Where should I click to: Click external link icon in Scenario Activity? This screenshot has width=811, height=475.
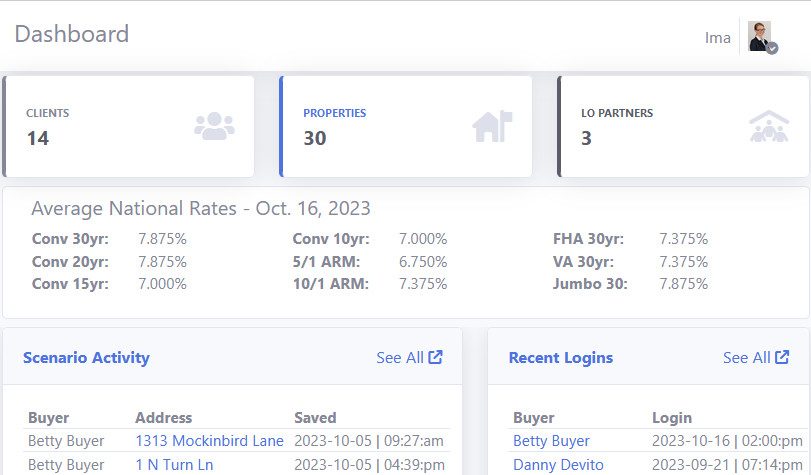pyautogui.click(x=436, y=357)
